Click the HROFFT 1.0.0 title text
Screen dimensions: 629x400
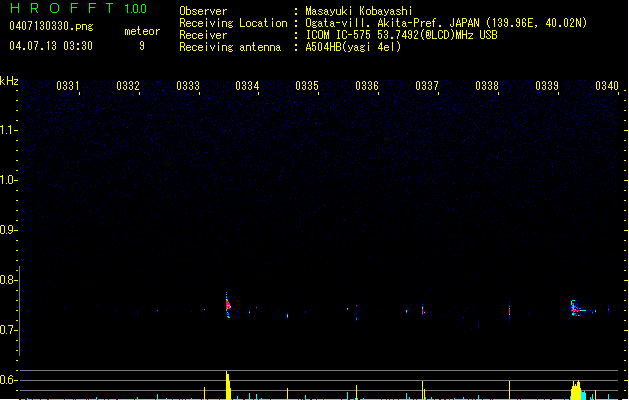point(78,8)
